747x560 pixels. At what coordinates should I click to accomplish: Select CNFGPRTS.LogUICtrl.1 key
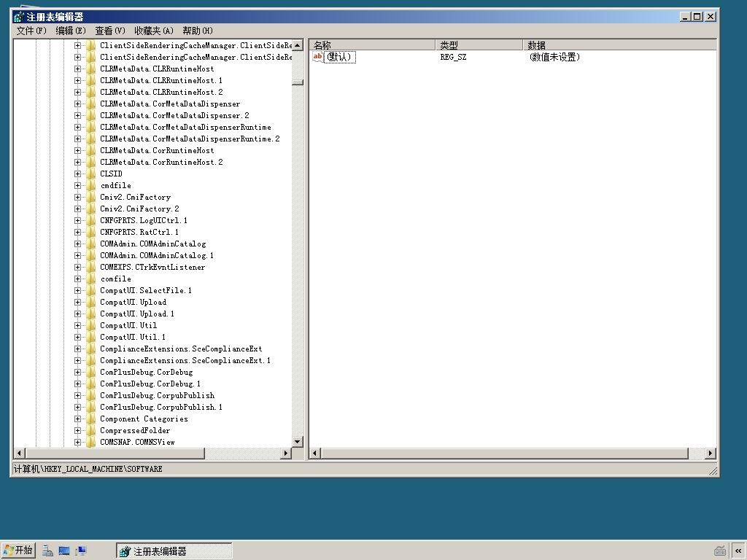click(x=144, y=220)
